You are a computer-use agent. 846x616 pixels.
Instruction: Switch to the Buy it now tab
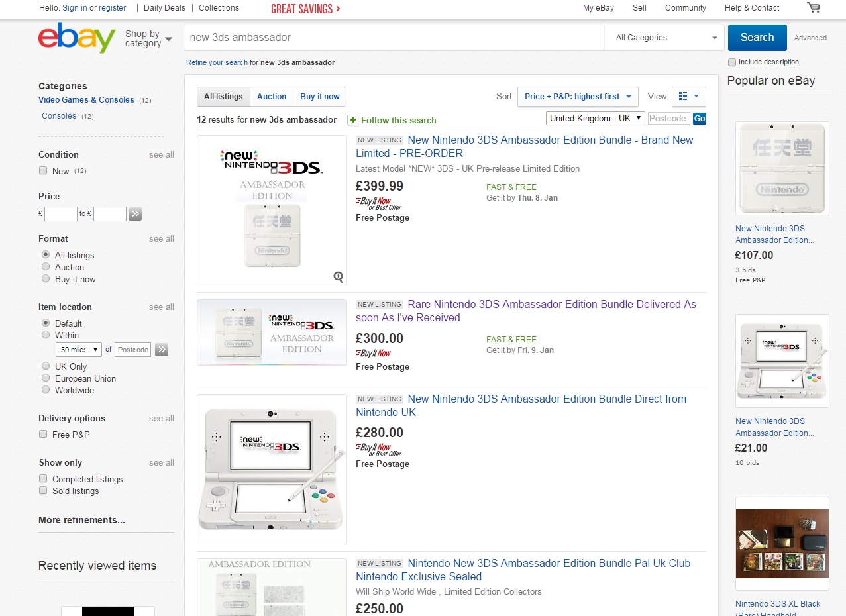320,97
